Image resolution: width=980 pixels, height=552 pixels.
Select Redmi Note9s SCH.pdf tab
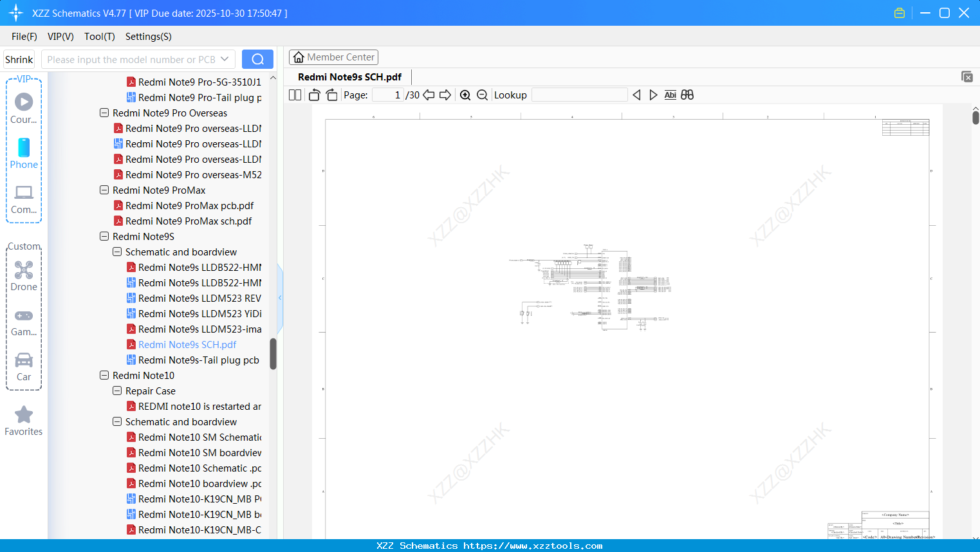[x=349, y=77]
